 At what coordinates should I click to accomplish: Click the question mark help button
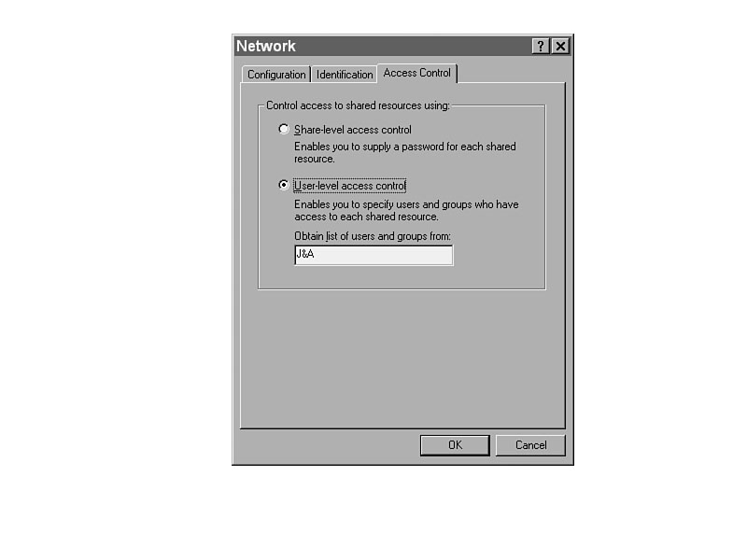[x=541, y=46]
